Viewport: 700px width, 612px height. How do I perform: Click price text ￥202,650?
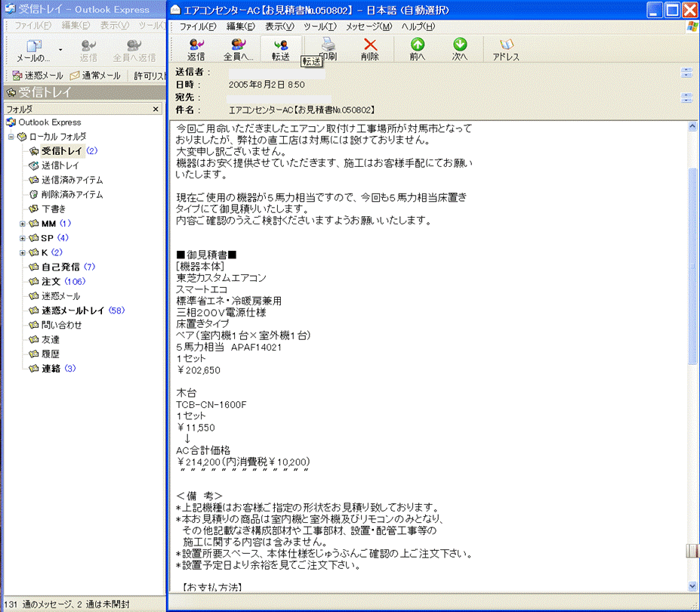[x=199, y=370]
